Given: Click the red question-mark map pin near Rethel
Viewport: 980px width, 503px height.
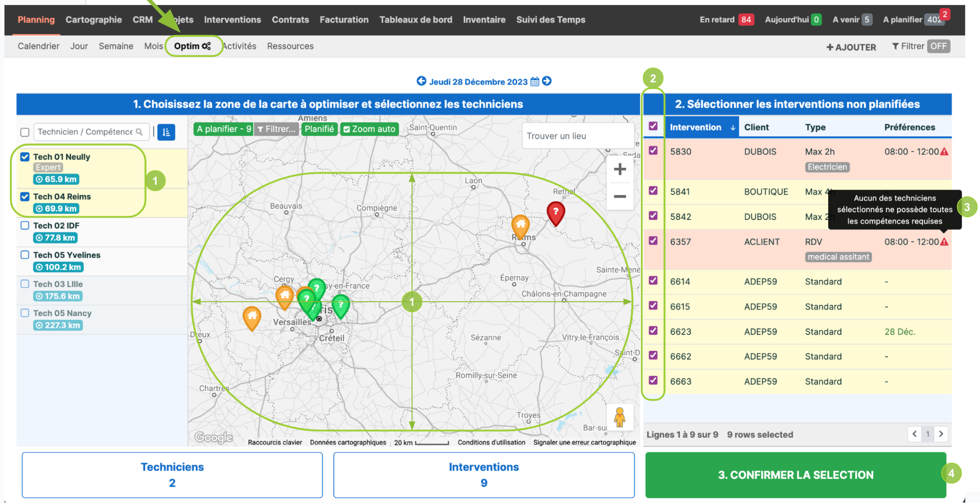Looking at the screenshot, I should 555,214.
